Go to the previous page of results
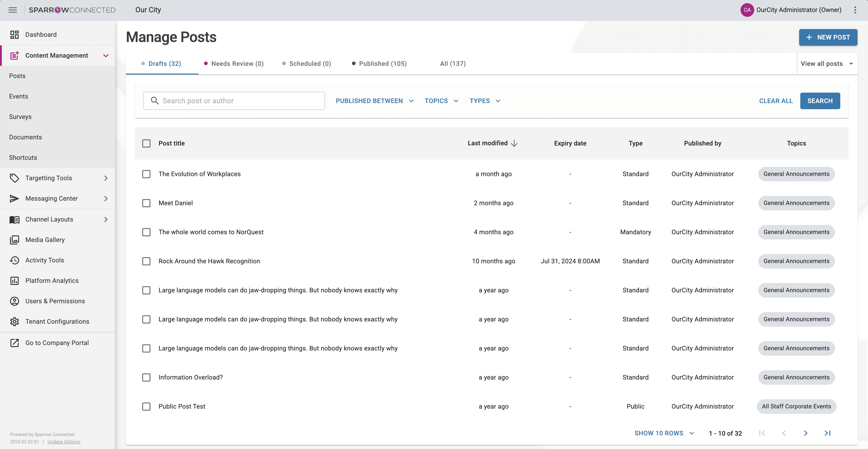The width and height of the screenshot is (868, 449). (x=784, y=433)
